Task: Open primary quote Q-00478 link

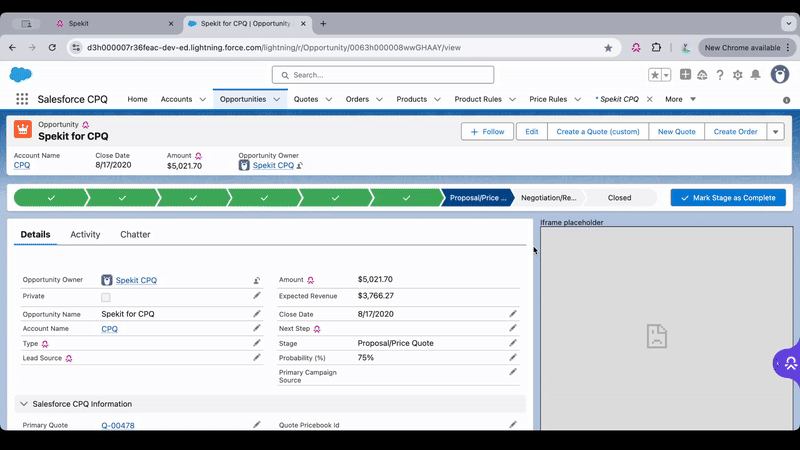Action: [x=118, y=425]
